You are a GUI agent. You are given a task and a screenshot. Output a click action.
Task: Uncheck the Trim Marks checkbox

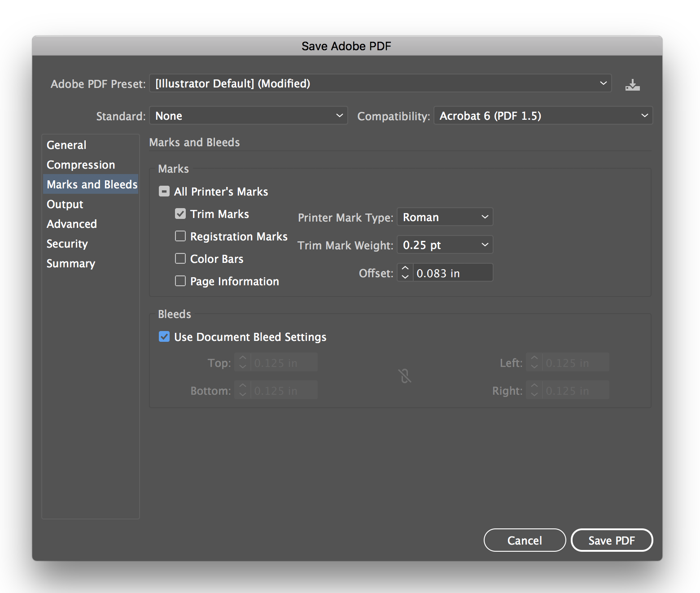(x=180, y=214)
